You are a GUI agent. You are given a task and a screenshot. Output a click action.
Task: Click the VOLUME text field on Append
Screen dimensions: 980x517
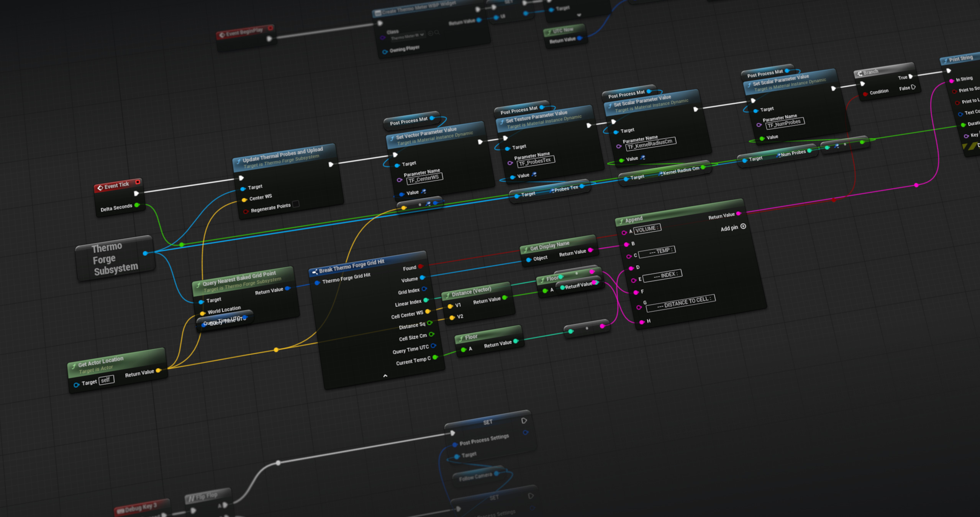coord(647,229)
